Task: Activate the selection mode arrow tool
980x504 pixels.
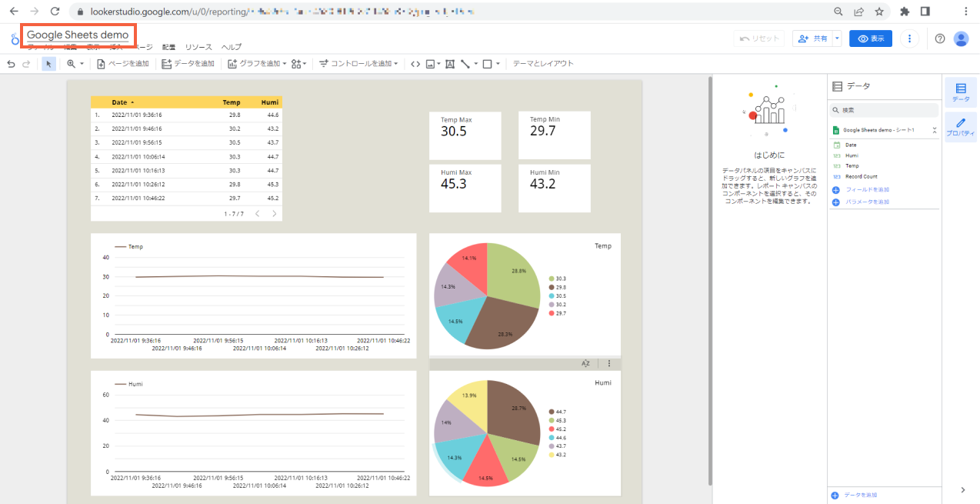Action: pos(48,64)
